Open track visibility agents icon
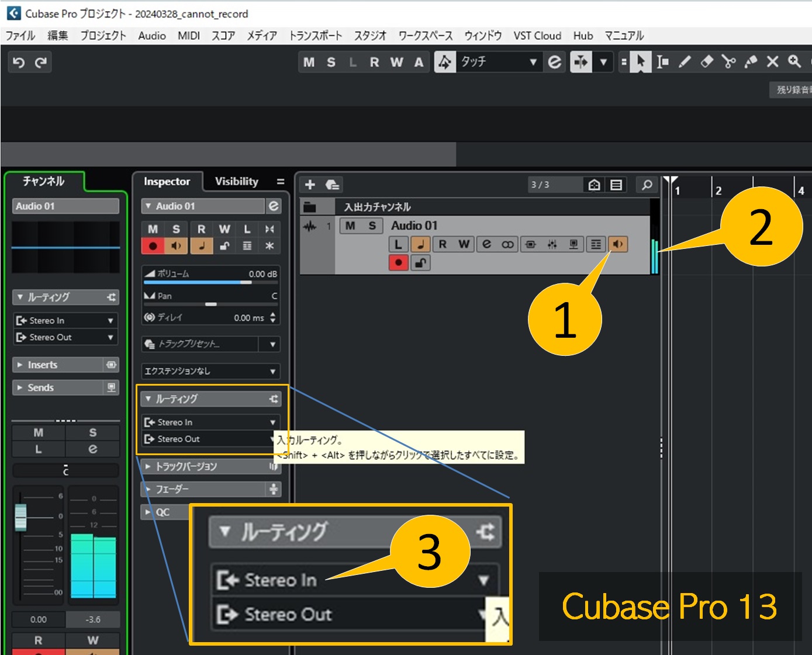The image size is (812, 655). click(595, 185)
